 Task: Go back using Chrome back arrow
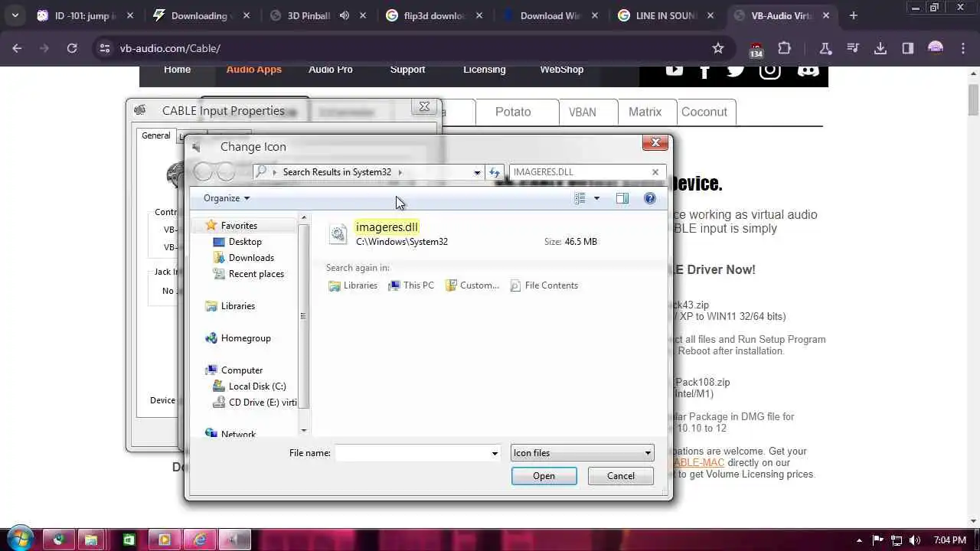pyautogui.click(x=18, y=48)
